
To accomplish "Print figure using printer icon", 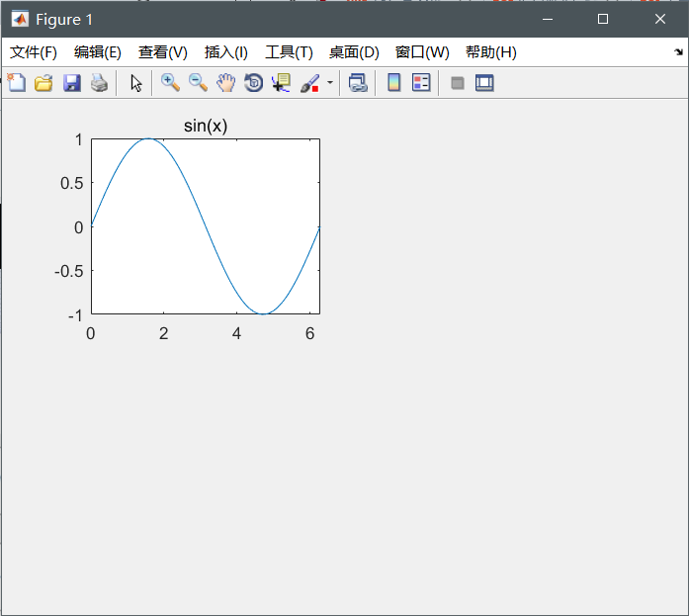I will tap(99, 83).
